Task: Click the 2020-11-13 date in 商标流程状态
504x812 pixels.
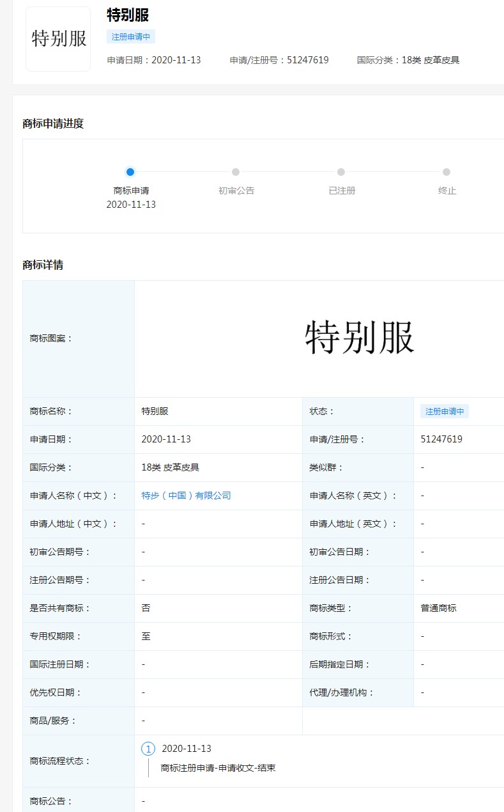Action: [187, 749]
